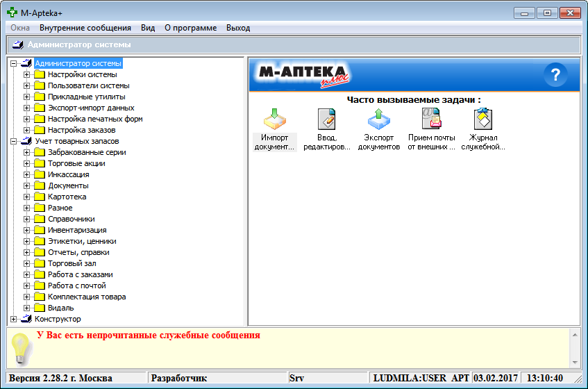
Task: Expand the Документы folder node
Action: point(27,185)
